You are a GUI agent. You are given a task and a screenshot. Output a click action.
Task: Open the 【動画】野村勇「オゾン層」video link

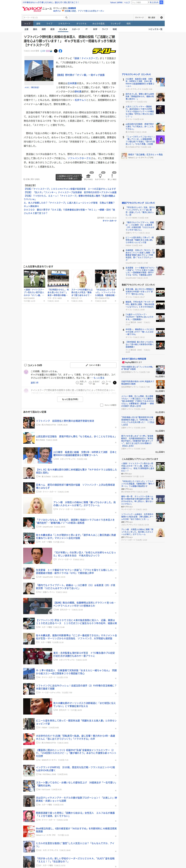point(80,75)
